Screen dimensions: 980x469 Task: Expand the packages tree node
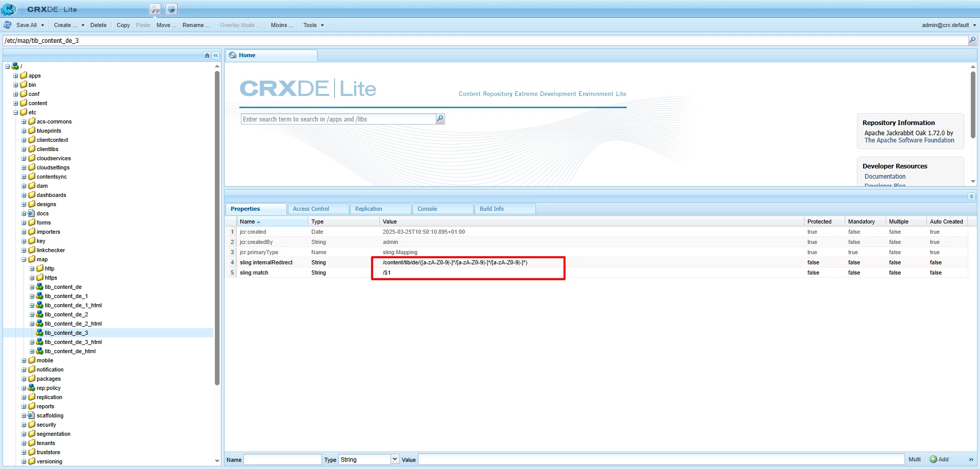pyautogui.click(x=23, y=379)
